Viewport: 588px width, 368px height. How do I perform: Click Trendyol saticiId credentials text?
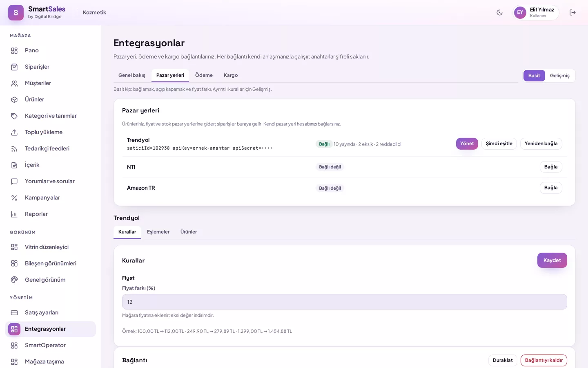200,148
